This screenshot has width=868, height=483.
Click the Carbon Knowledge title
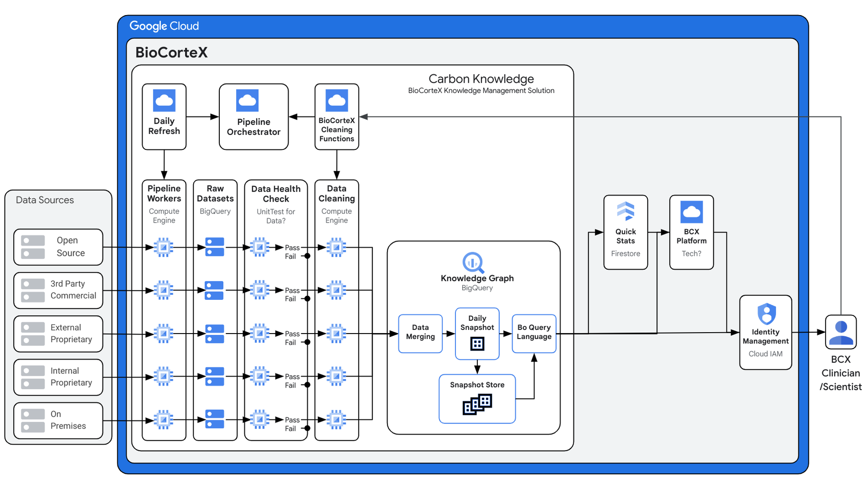coord(481,79)
